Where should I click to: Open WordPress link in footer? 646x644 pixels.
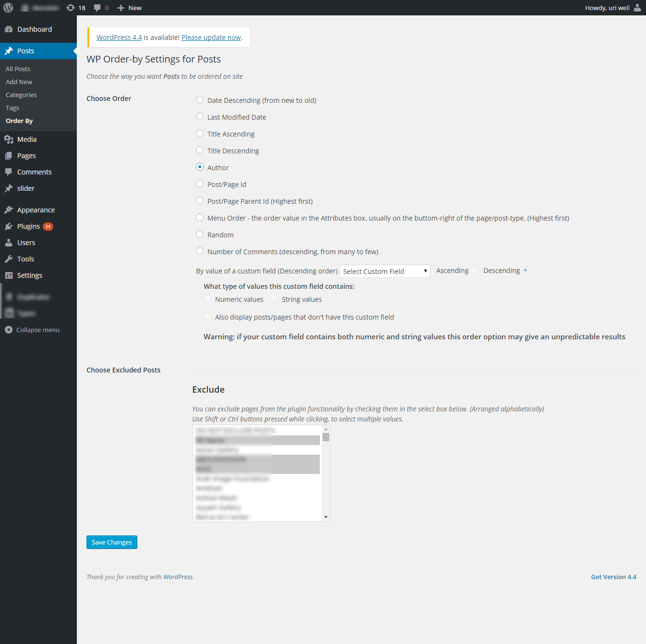(178, 577)
